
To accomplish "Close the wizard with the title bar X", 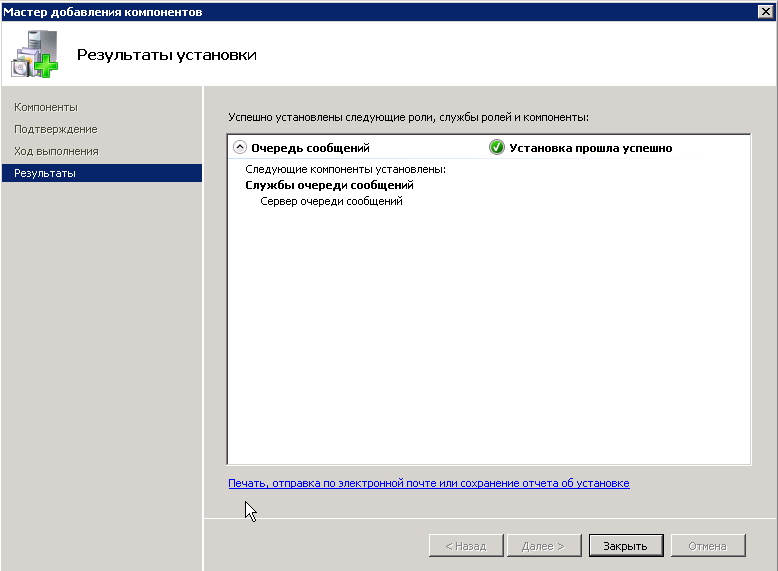I will [x=765, y=11].
